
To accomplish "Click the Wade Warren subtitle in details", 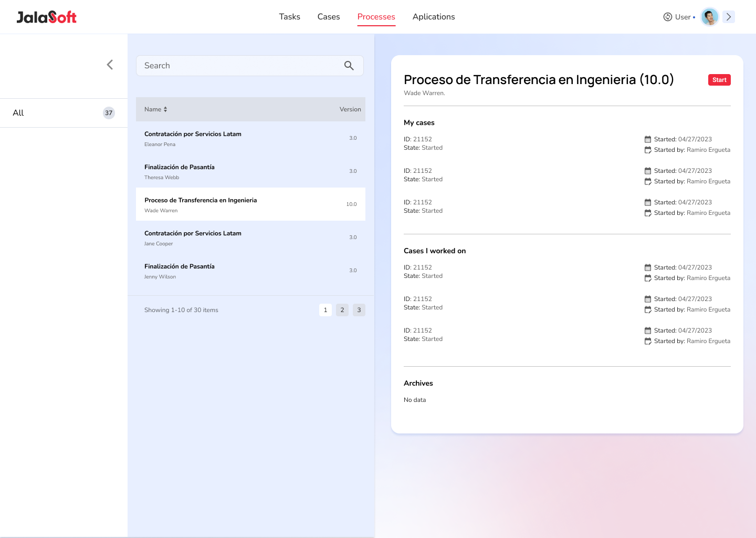I will tap(424, 93).
